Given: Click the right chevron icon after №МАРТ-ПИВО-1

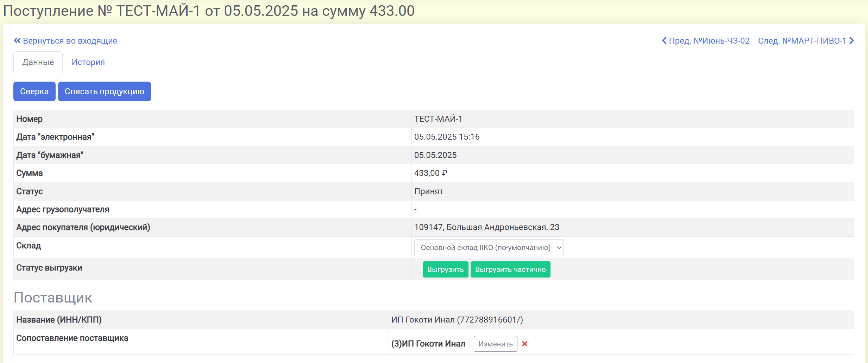Looking at the screenshot, I should (x=851, y=41).
